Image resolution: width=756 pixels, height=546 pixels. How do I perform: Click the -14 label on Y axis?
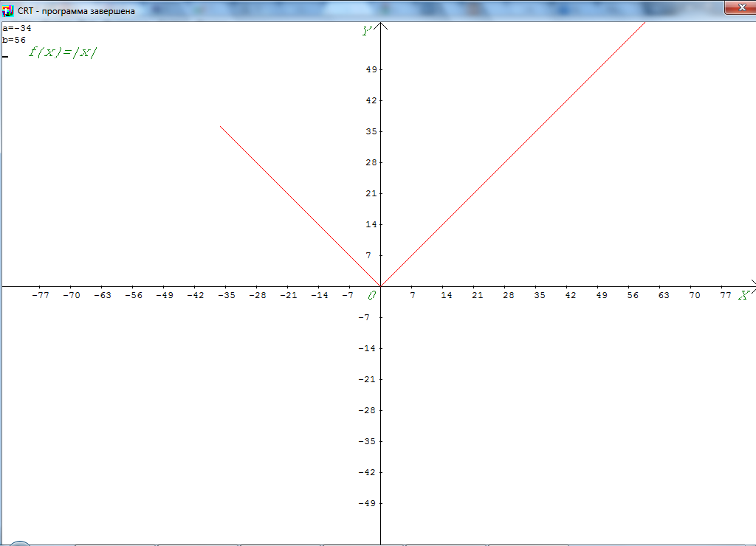point(367,348)
